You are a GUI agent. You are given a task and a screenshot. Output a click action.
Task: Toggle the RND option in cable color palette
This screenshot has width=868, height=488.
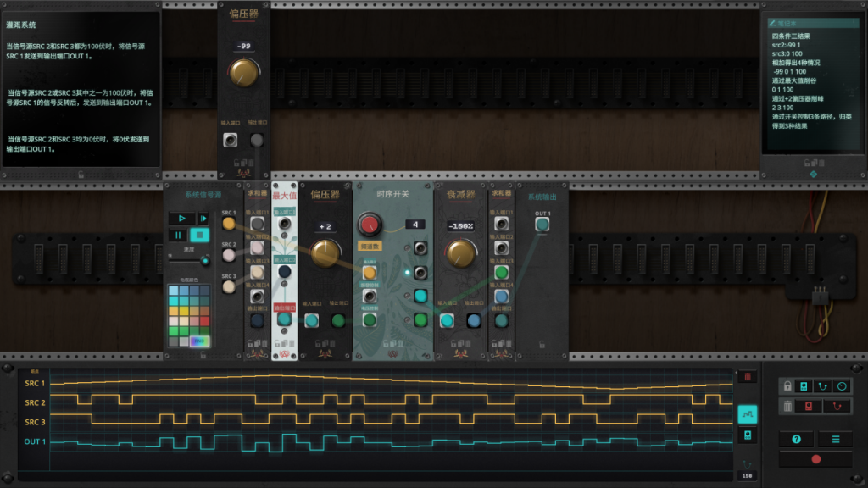[x=199, y=341]
